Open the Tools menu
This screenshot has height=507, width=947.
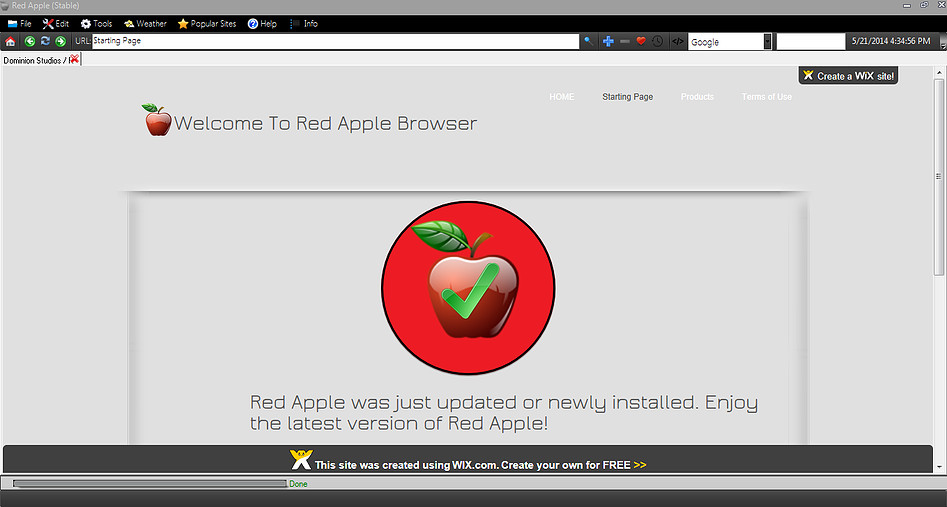point(97,24)
